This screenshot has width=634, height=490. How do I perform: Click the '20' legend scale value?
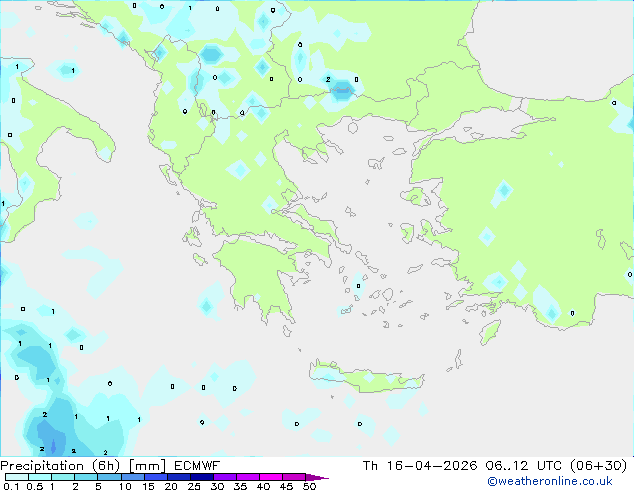click(x=171, y=486)
